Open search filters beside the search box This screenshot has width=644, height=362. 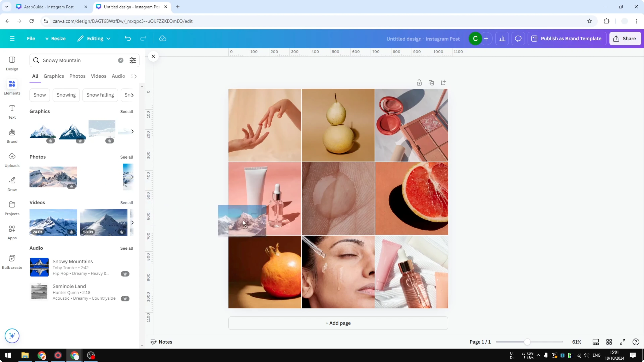[133, 60]
